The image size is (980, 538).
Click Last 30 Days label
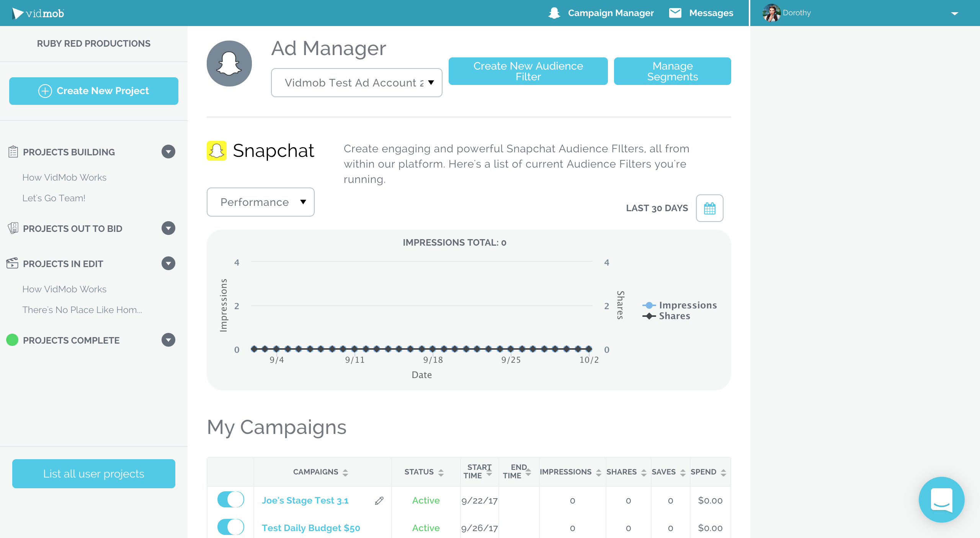(657, 208)
